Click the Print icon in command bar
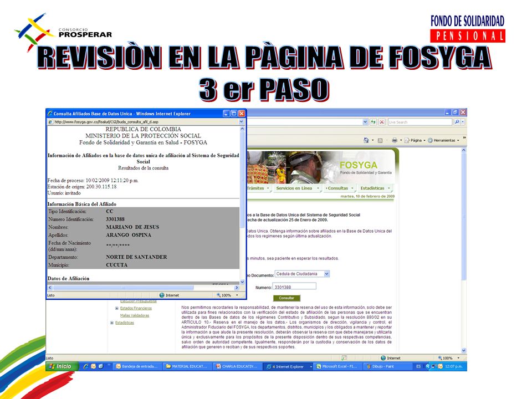Screen dimensions: 532x399 [394, 140]
